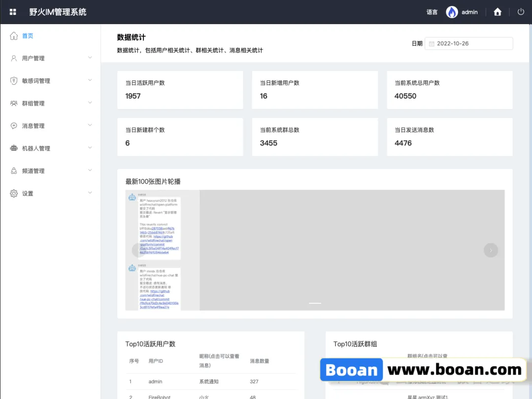
Task: Open the 语言 language menu
Action: point(432,12)
